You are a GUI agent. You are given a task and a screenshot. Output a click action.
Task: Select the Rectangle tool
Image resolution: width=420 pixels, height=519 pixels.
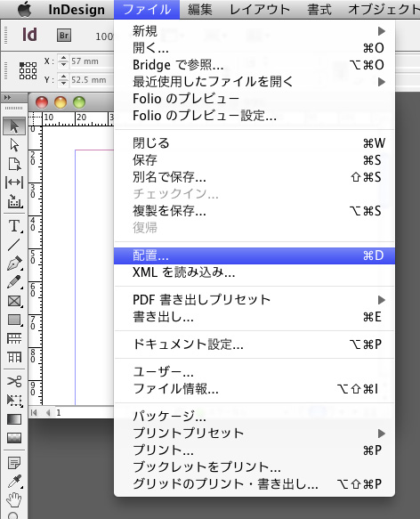[14, 320]
